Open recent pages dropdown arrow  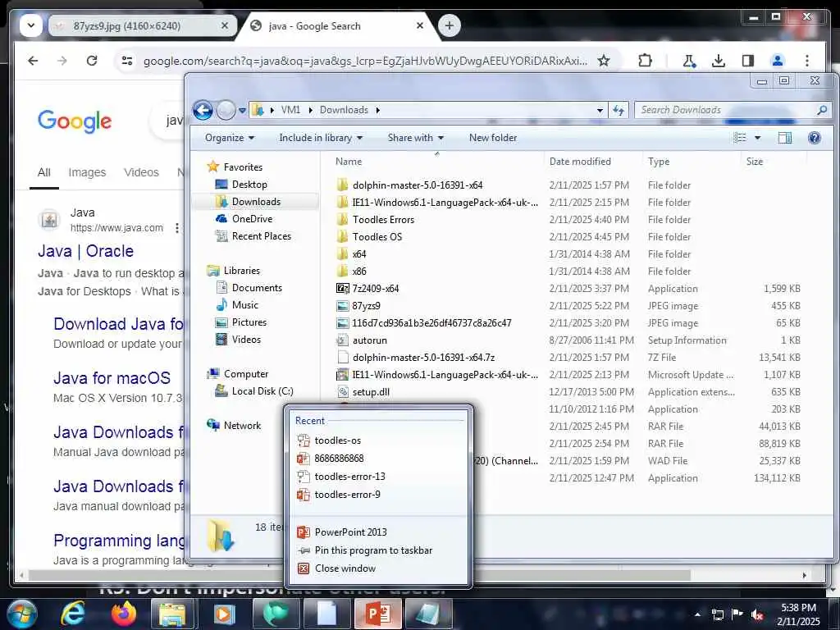[x=242, y=111]
